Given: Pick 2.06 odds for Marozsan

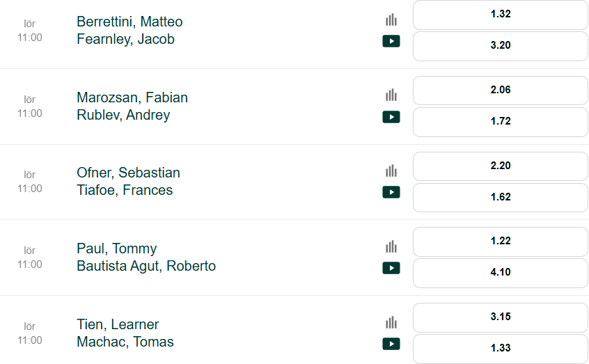Looking at the screenshot, I should click(x=501, y=90).
